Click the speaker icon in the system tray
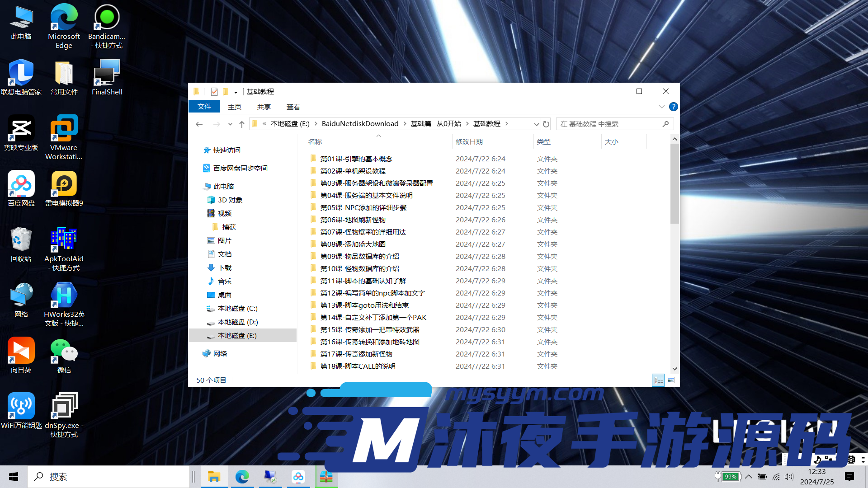Viewport: 868px width, 488px height. click(789, 476)
